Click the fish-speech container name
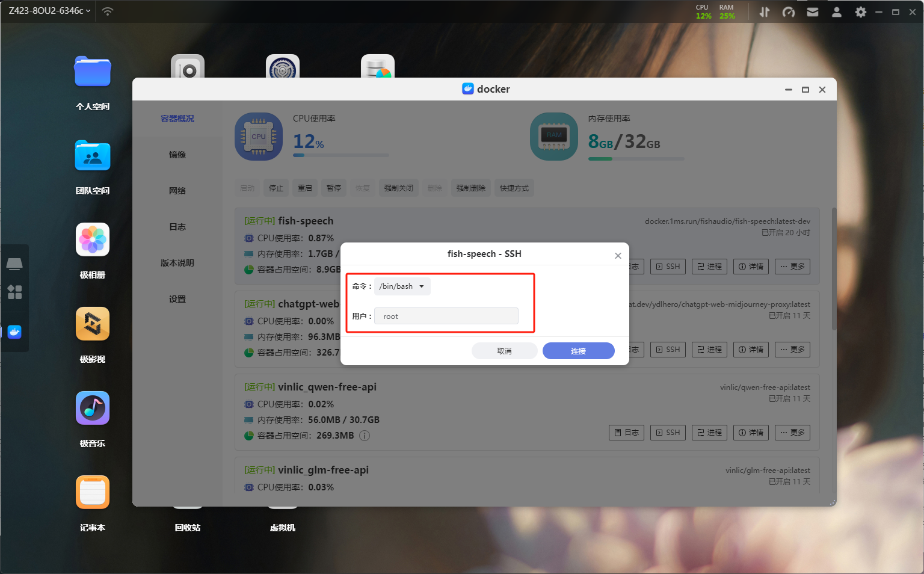Image resolution: width=924 pixels, height=574 pixels. 306,221
